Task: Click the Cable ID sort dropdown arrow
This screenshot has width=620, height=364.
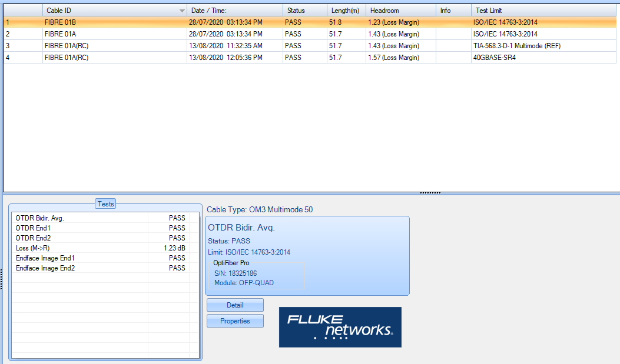Action: click(182, 11)
